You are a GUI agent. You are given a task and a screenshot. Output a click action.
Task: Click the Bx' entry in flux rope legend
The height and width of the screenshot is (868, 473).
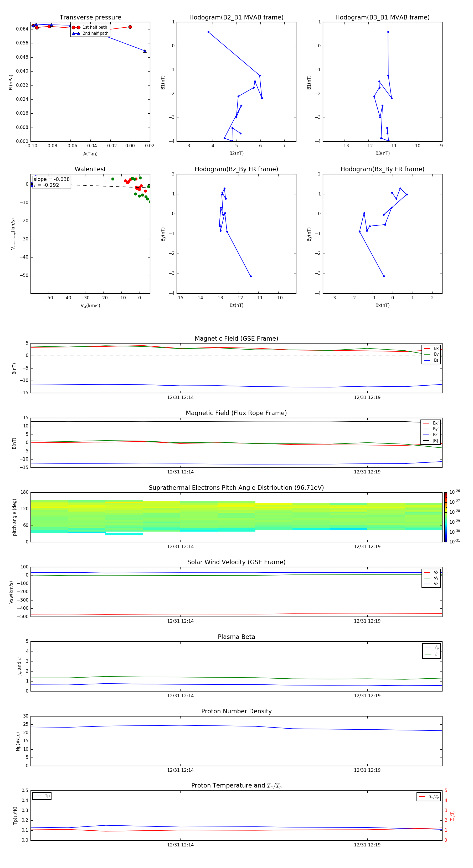pyautogui.click(x=431, y=423)
